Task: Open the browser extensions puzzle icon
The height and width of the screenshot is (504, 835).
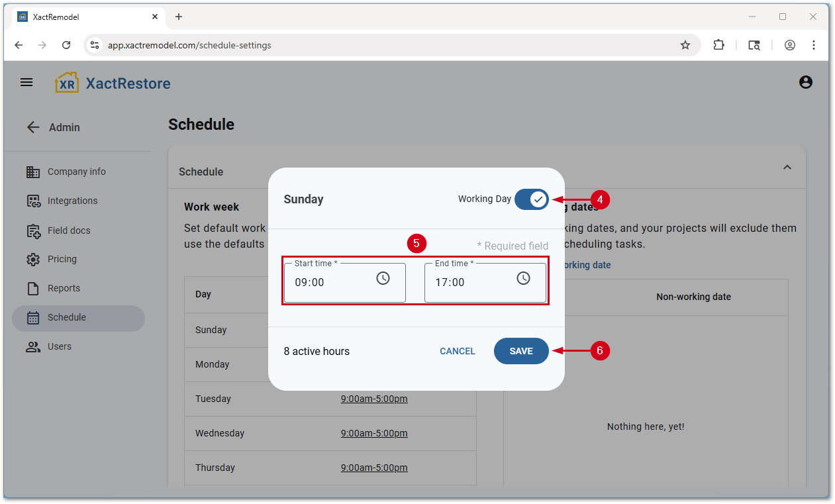Action: coord(718,45)
